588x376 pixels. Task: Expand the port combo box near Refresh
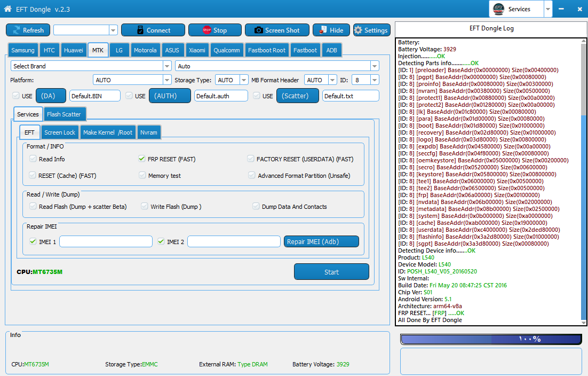click(x=113, y=30)
